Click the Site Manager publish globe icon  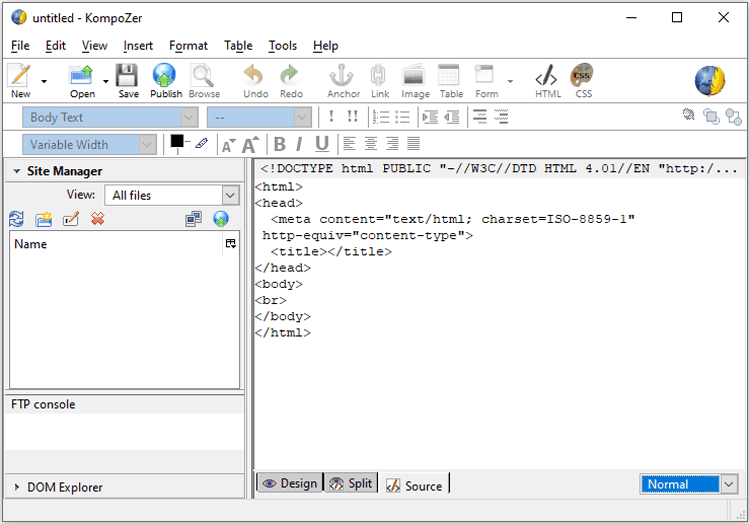coord(221,219)
